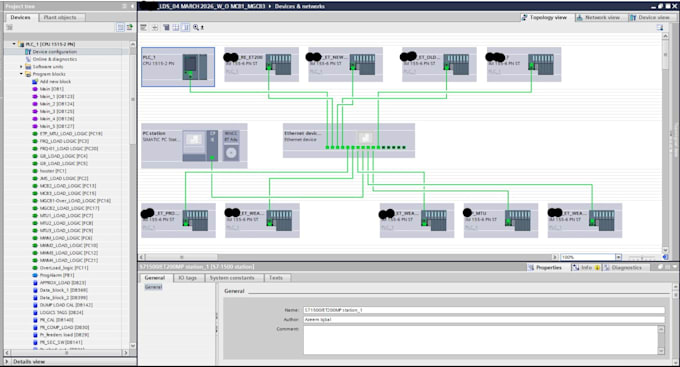Select the Ethernet device switch

click(349, 140)
